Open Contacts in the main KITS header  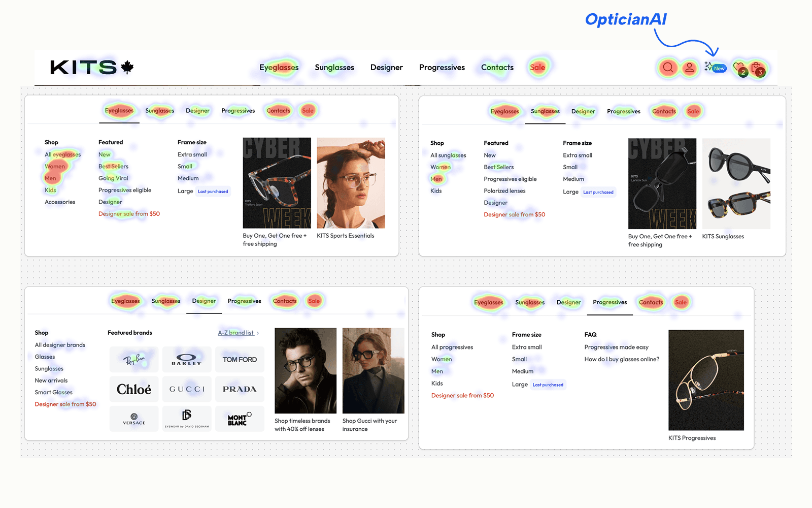[x=497, y=67]
